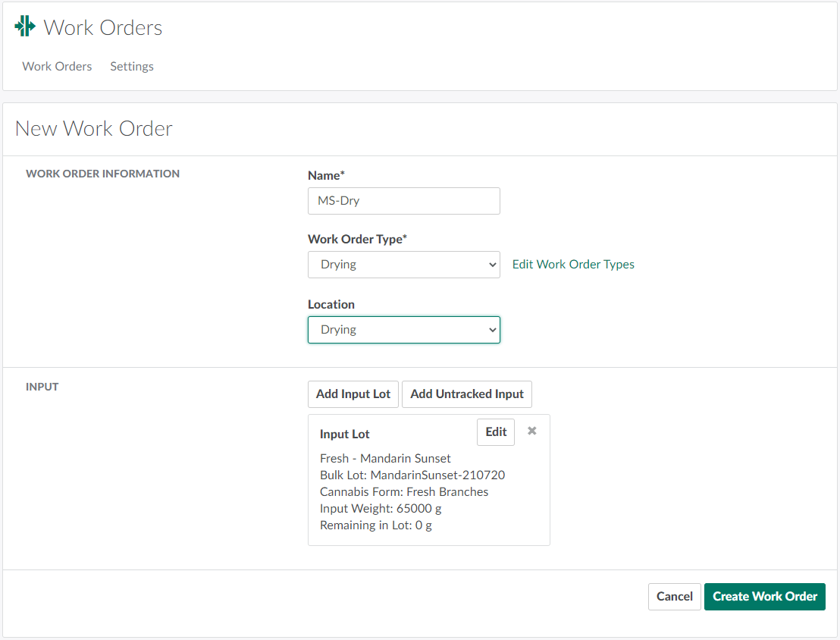Expand the Work Order Type dropdown
840x640 pixels.
[403, 265]
